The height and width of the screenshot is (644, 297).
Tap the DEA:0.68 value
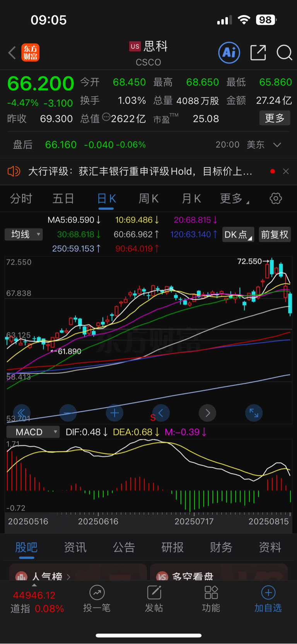click(136, 432)
